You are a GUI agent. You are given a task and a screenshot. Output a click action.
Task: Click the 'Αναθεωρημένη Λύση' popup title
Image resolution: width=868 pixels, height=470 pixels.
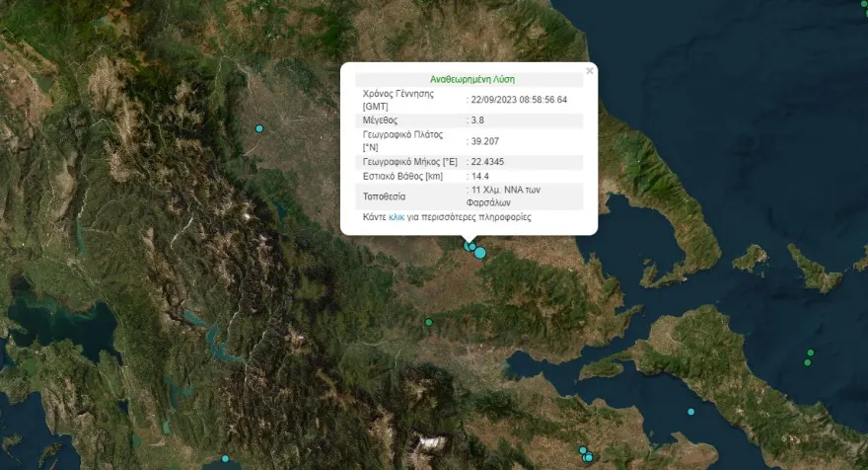coord(471,79)
